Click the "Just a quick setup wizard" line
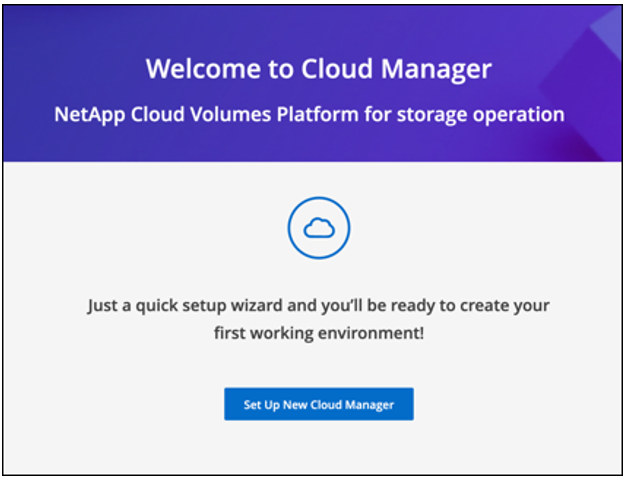This screenshot has height=482, width=630. (x=318, y=304)
